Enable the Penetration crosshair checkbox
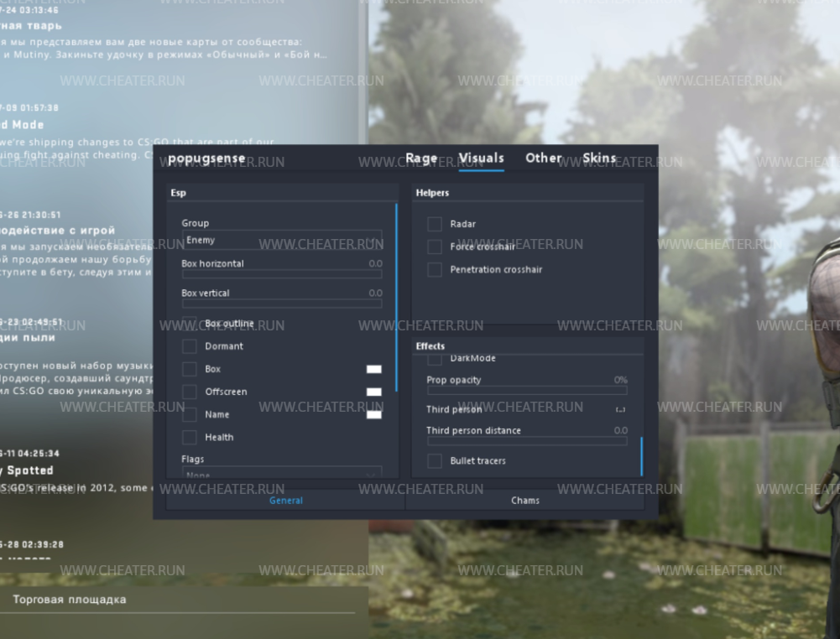The width and height of the screenshot is (840, 639). [435, 269]
